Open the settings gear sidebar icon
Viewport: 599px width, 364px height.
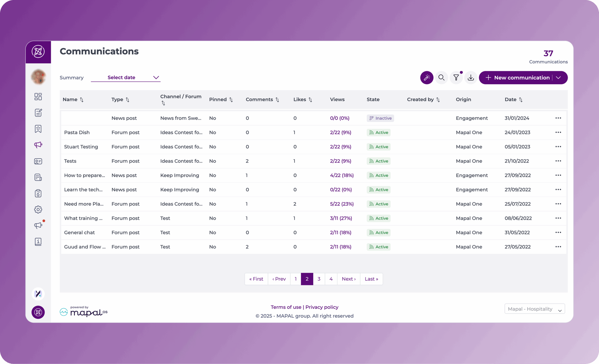point(38,209)
